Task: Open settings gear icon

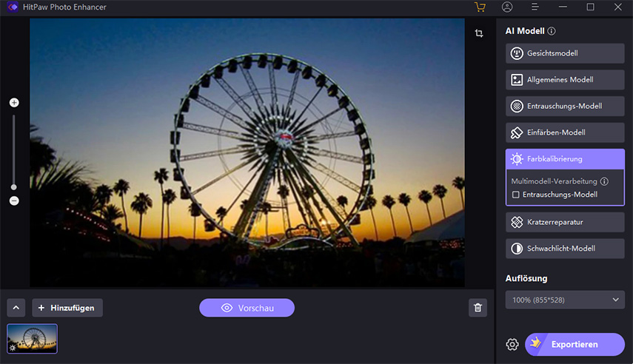Action: [512, 345]
